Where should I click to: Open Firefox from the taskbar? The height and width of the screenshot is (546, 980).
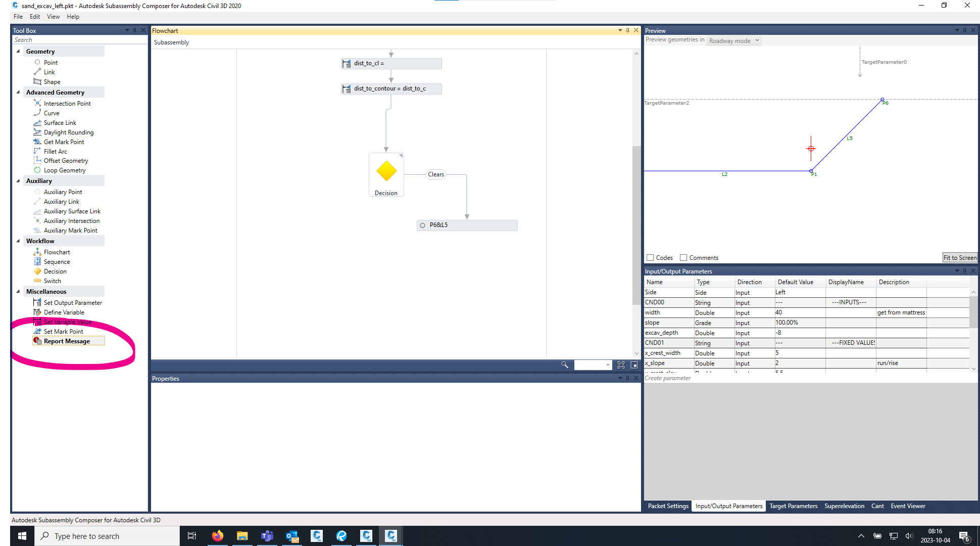tap(217, 536)
